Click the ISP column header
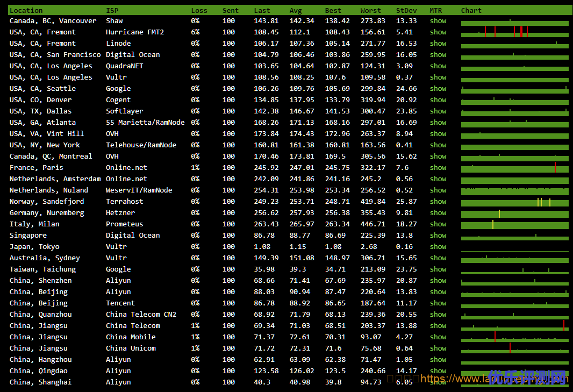 point(112,10)
